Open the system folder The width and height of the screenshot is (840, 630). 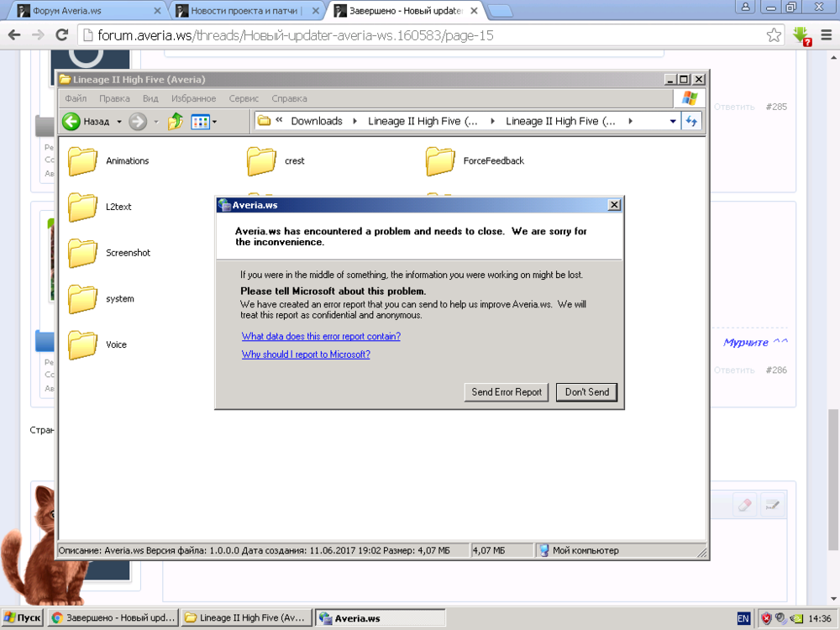83,299
